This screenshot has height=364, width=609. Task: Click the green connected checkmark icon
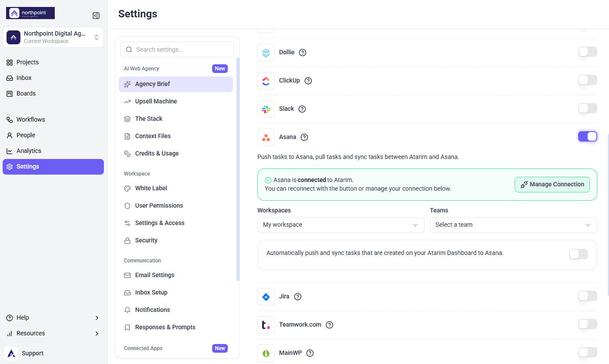click(268, 180)
